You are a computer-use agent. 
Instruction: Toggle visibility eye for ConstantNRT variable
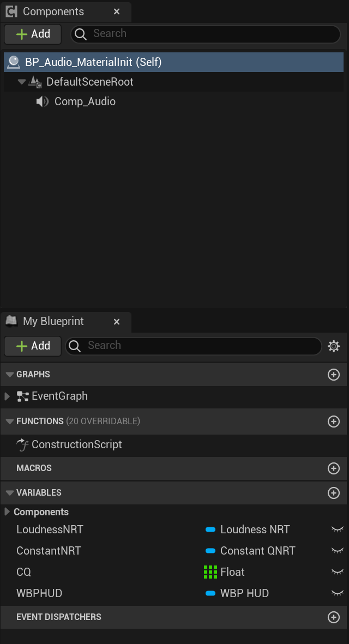337,551
